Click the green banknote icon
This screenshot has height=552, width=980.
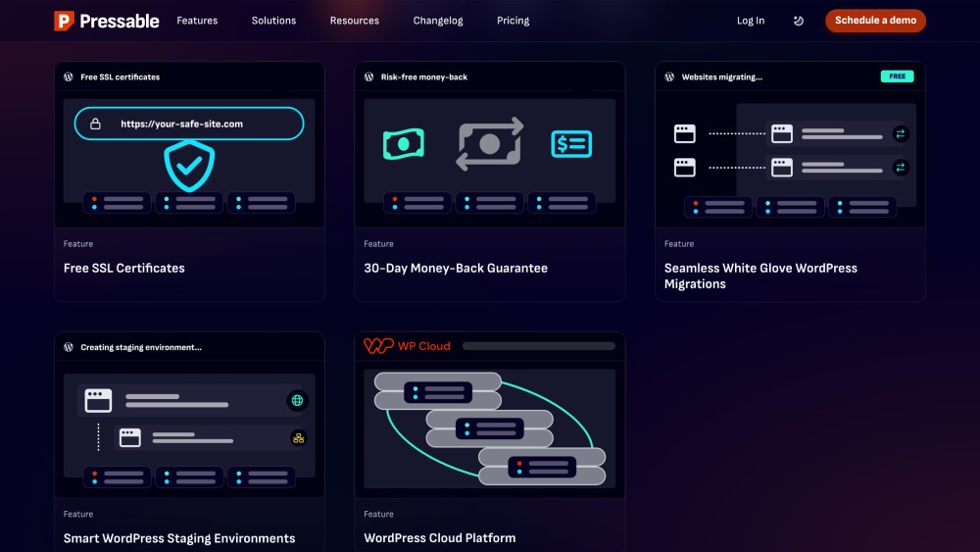(x=404, y=144)
